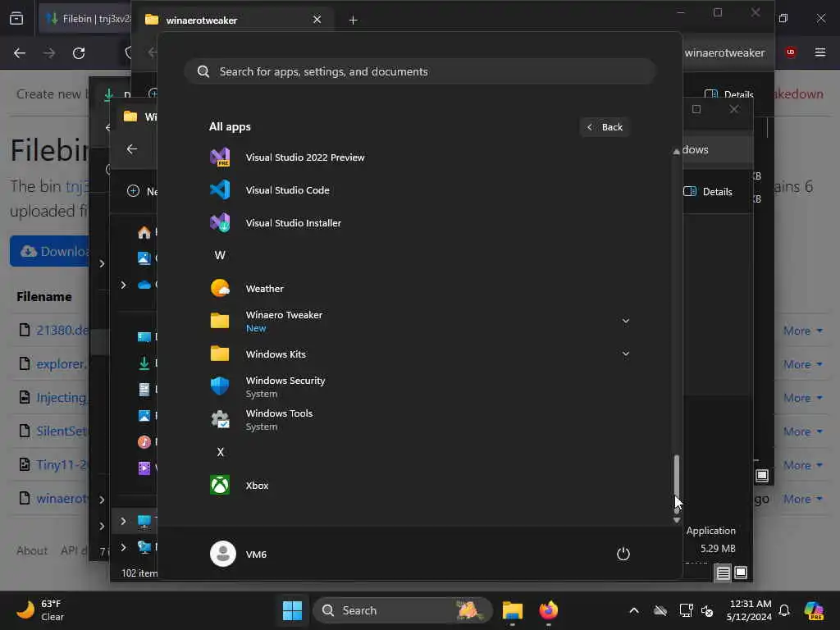Expand the Windows Kits folder chevron
This screenshot has width=840, height=630.
625,354
